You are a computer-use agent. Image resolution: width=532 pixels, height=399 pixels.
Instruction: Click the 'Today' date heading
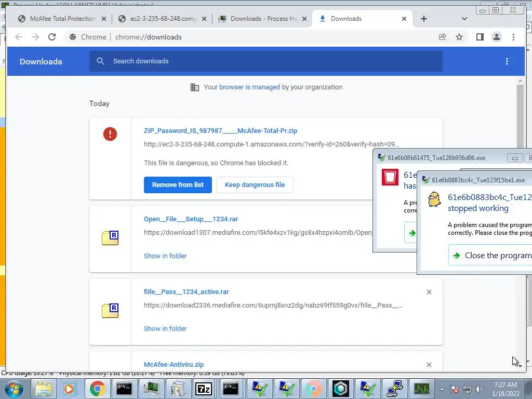[99, 103]
